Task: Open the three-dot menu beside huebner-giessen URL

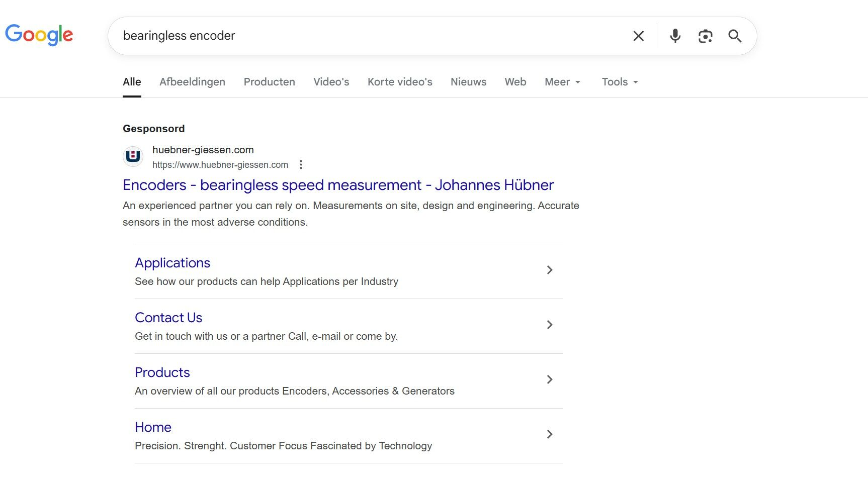Action: pos(301,165)
